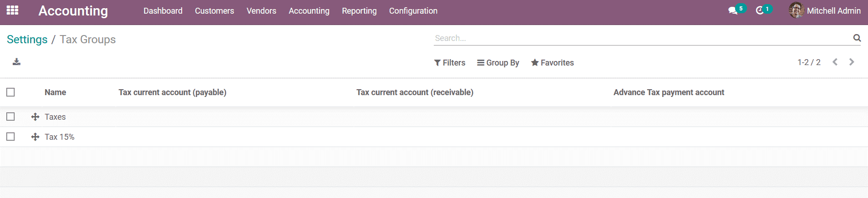This screenshot has width=868, height=198.
Task: Open the Reporting menu
Action: (x=359, y=11)
